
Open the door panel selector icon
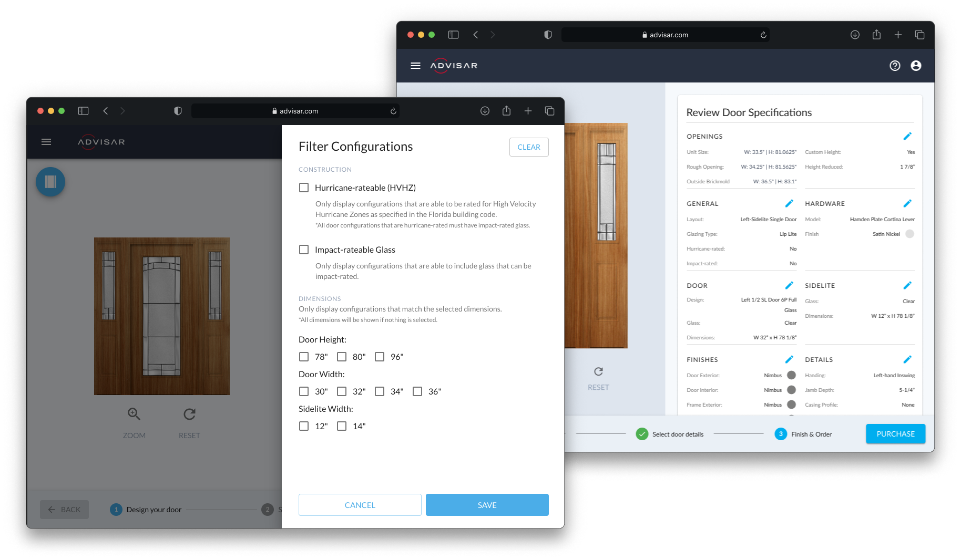(x=50, y=182)
